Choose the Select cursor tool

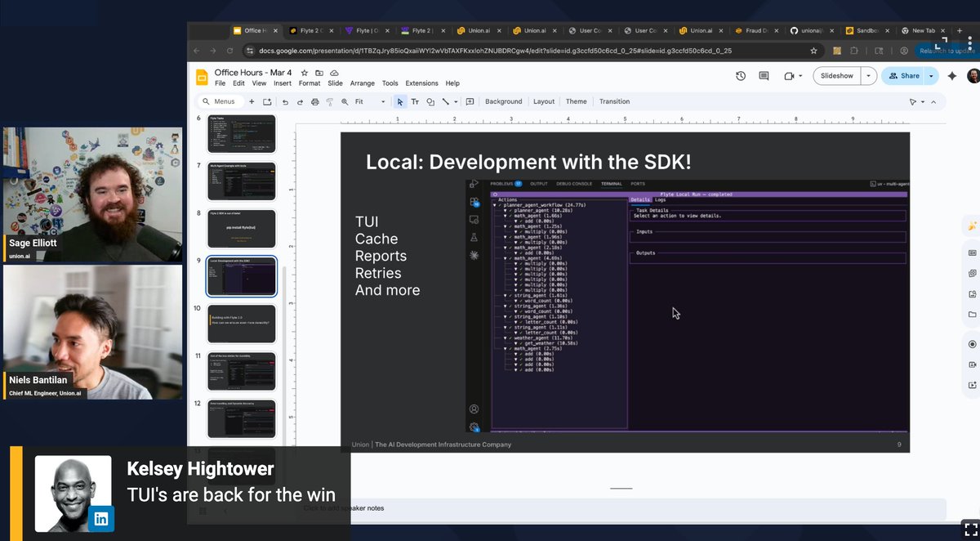coord(400,101)
